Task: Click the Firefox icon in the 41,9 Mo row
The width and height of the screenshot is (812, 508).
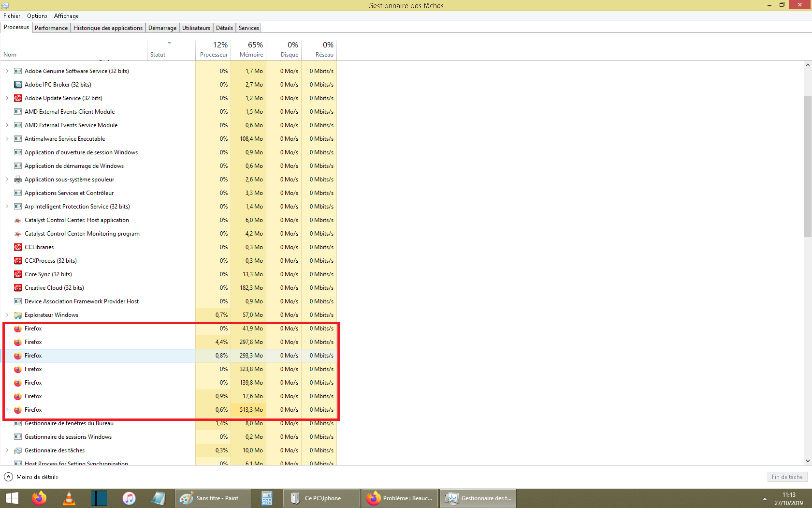Action: pyautogui.click(x=18, y=329)
